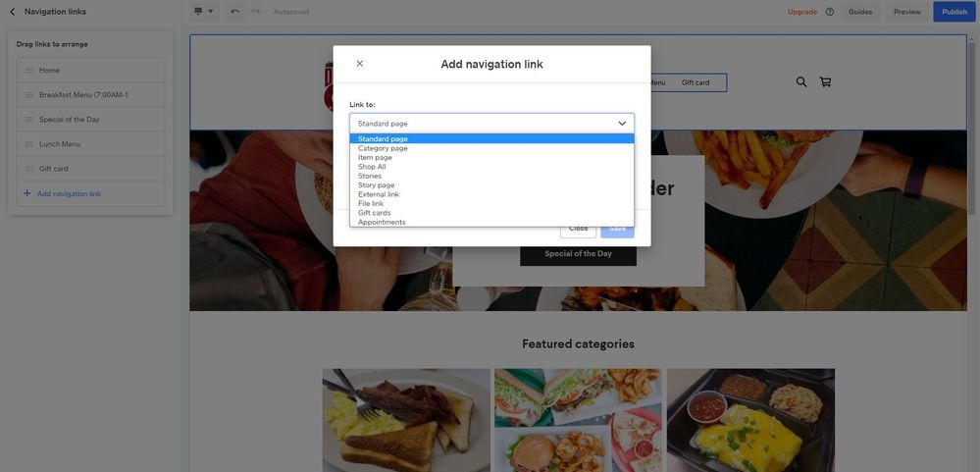980x472 pixels.
Task: Select the Shop All option
Action: (x=372, y=167)
